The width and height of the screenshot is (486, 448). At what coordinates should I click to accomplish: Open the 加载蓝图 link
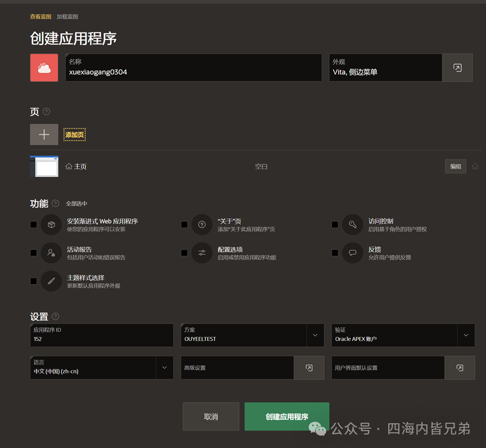[x=67, y=17]
